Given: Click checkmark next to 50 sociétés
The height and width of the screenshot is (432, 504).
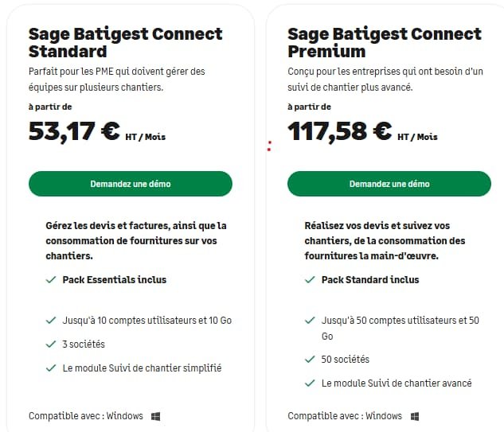Looking at the screenshot, I should click(309, 360).
